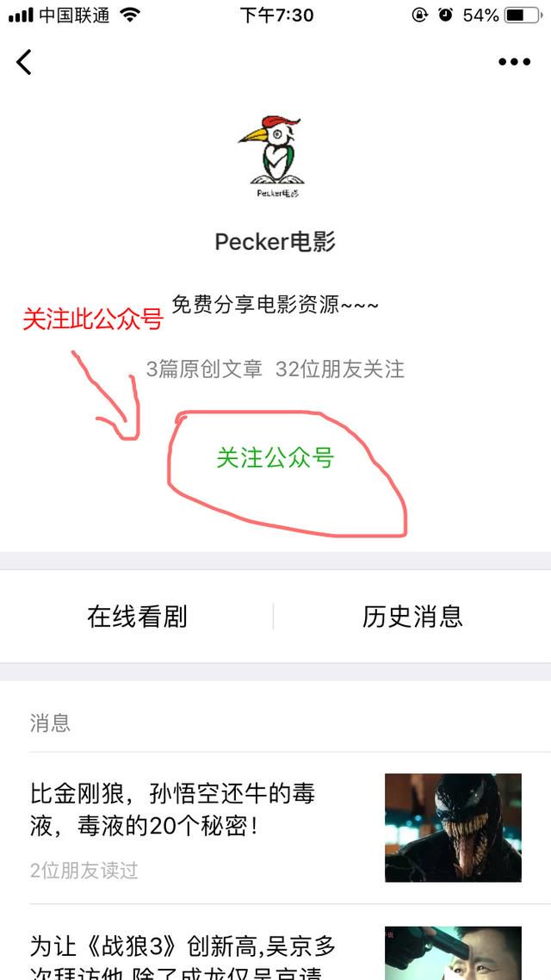
Task: Tap the Pecker电影 account name
Action: 275,241
